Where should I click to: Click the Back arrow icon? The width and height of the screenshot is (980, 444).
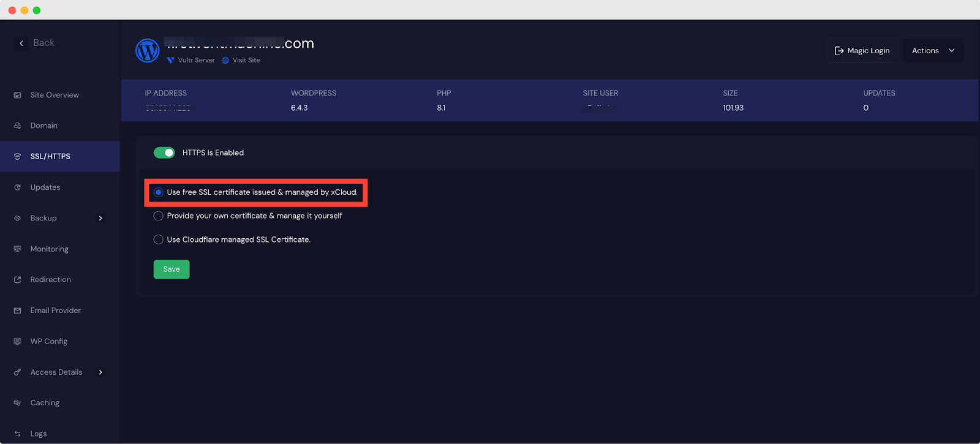pos(21,43)
